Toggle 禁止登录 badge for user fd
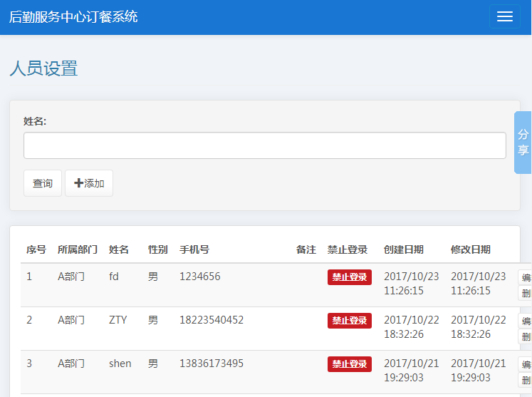The image size is (532, 397). tap(349, 277)
